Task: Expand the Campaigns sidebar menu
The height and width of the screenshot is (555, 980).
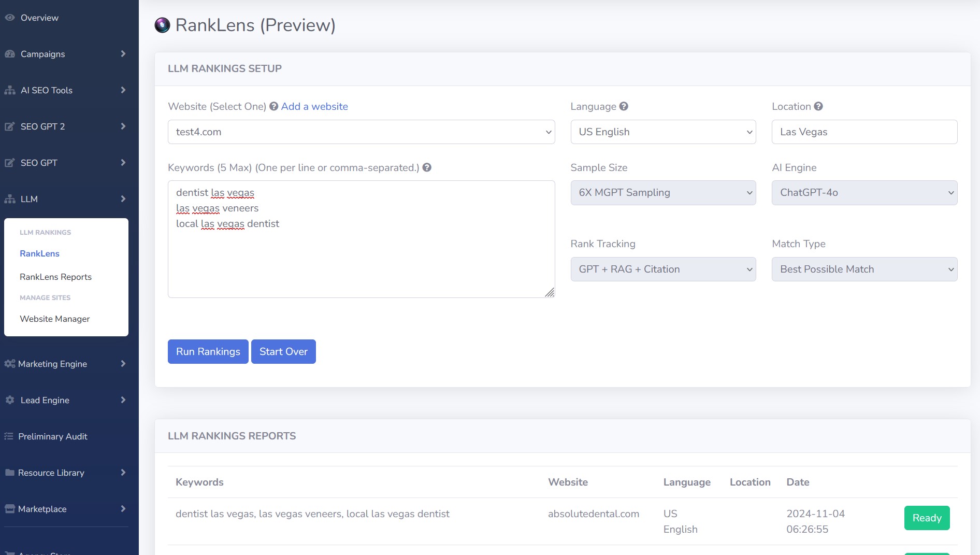Action: pos(65,54)
